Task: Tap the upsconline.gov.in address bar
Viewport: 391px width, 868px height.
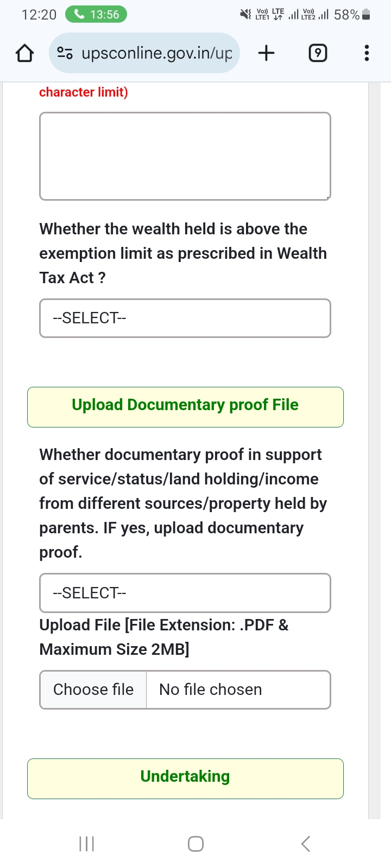Action: [156, 53]
